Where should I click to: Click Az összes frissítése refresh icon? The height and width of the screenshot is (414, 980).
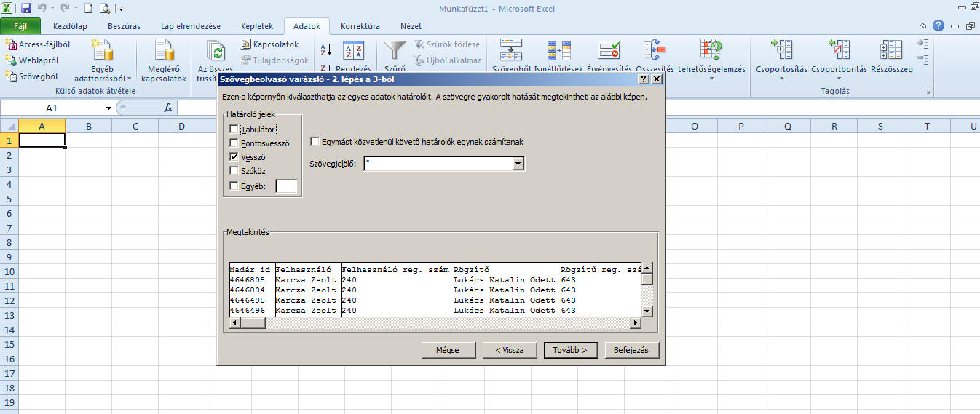pos(216,51)
